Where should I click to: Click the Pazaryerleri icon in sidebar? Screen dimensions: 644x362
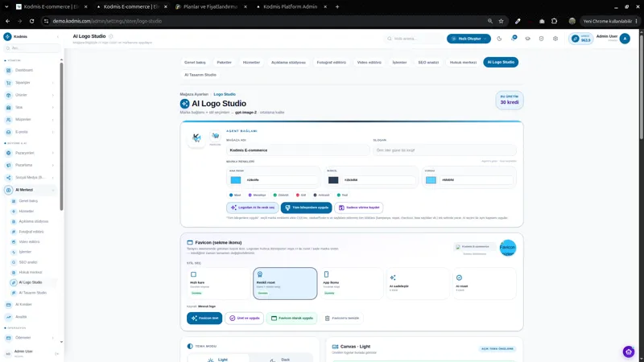point(9,153)
